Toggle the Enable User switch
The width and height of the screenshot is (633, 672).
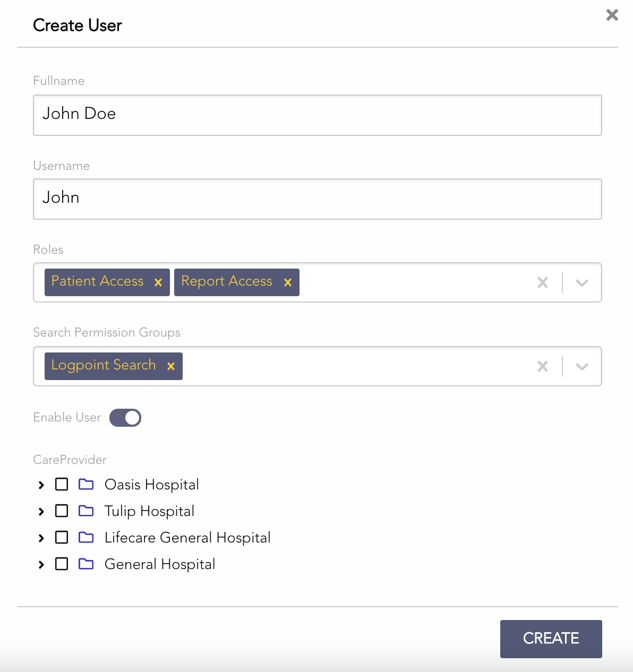(x=125, y=418)
